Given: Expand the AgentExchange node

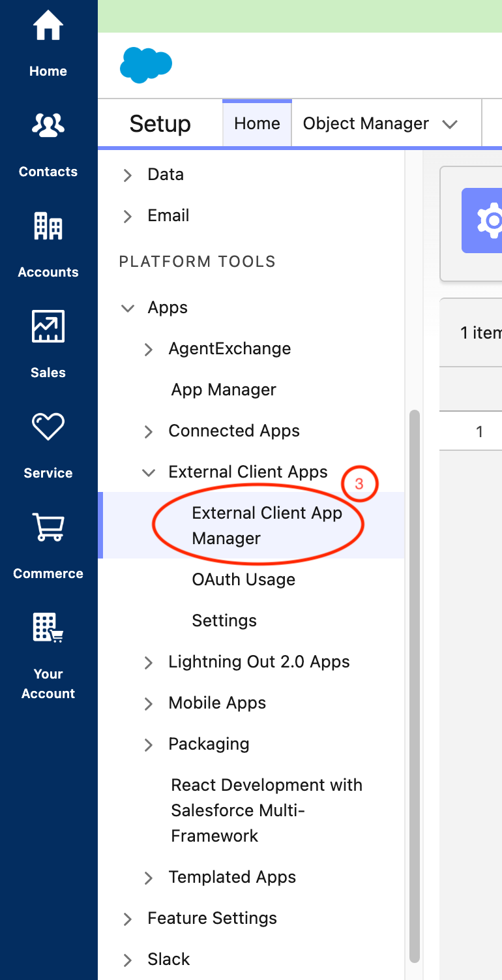Looking at the screenshot, I should pyautogui.click(x=149, y=349).
